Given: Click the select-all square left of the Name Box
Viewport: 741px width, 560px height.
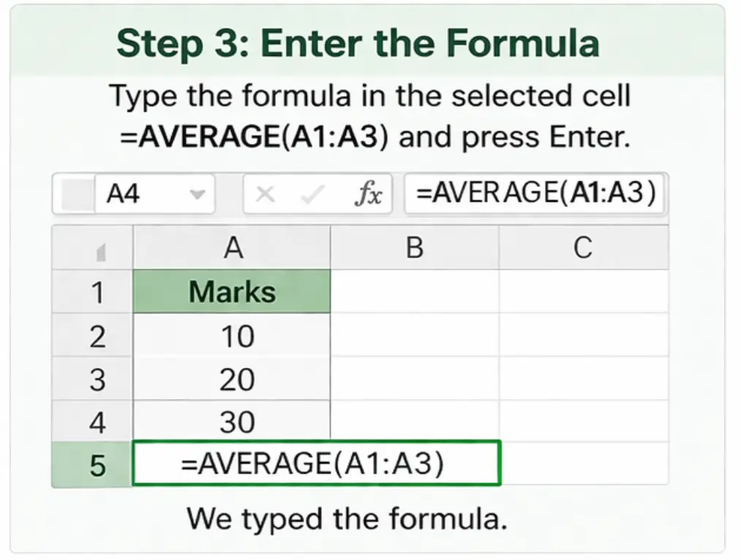Looking at the screenshot, I should [76, 193].
